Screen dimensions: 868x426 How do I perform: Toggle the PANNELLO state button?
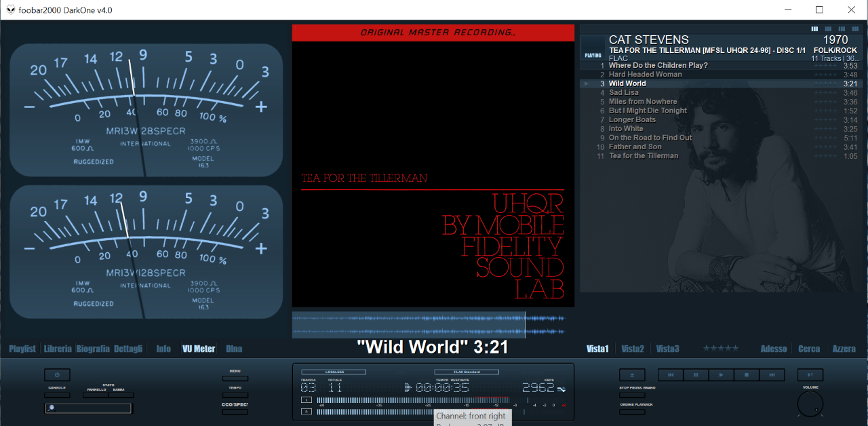[95, 395]
